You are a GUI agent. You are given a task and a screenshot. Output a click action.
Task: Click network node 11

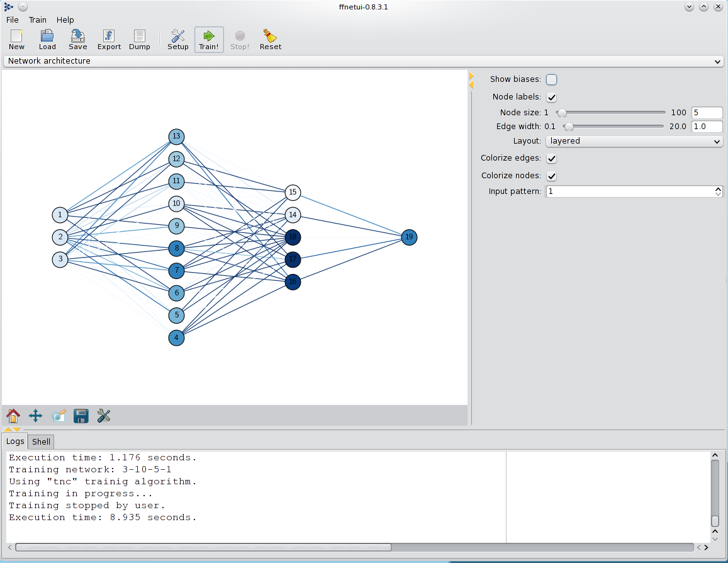pos(176,181)
